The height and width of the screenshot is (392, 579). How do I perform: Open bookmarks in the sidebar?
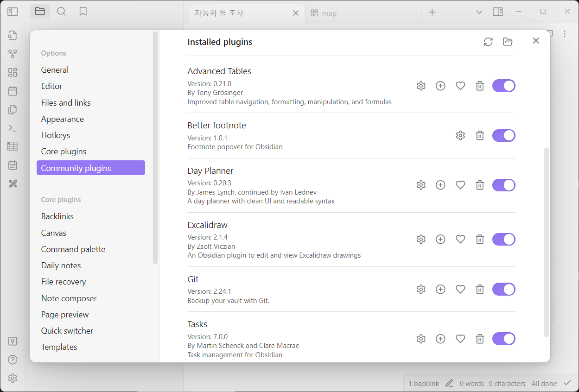[83, 12]
